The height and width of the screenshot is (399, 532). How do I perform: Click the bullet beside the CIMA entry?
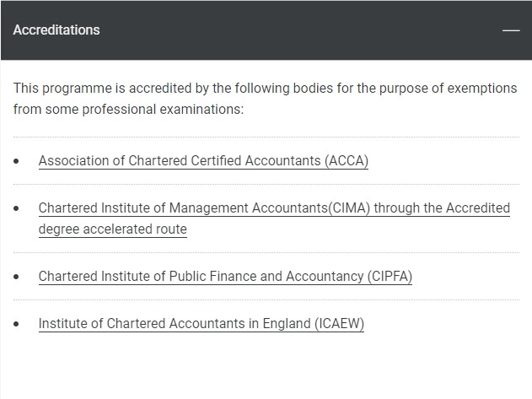[16, 208]
